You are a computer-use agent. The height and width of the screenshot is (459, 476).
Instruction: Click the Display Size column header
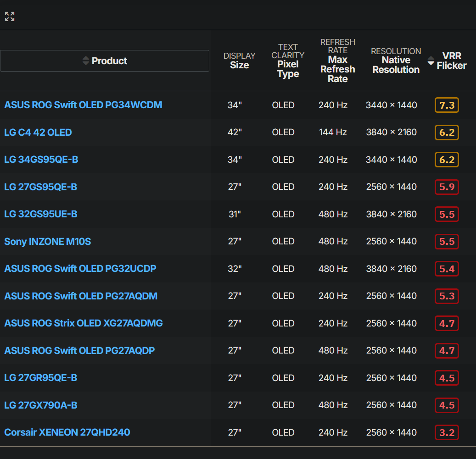click(240, 61)
